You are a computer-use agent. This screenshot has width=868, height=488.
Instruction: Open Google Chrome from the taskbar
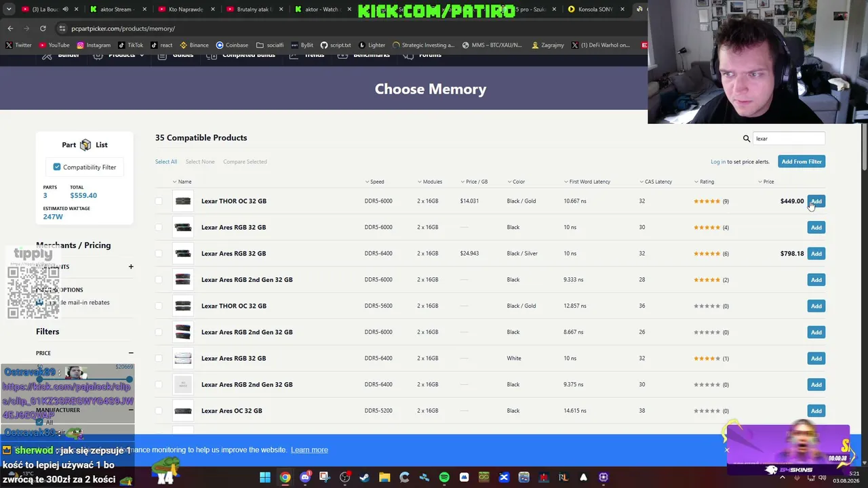285,477
